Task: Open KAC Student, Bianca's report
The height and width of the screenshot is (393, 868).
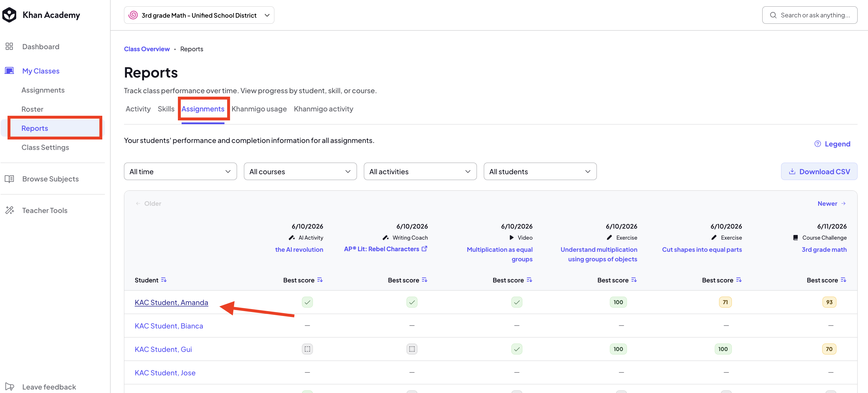Action: (169, 326)
